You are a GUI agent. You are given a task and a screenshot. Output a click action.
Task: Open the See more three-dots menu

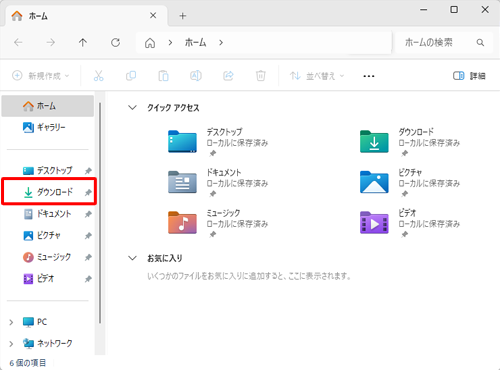(369, 76)
